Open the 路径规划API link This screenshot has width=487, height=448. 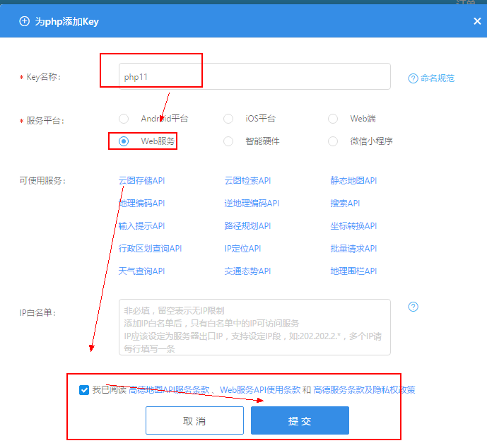(x=247, y=226)
